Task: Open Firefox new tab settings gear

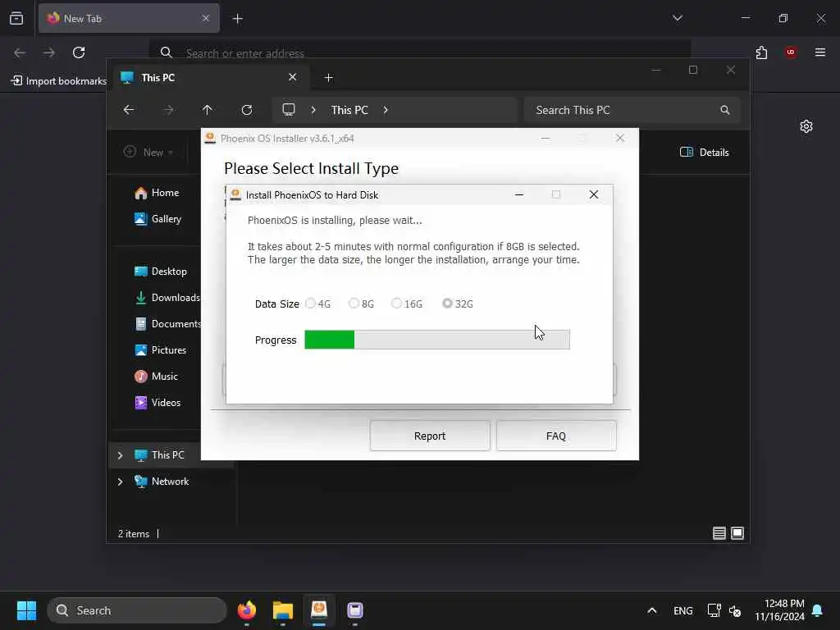Action: tap(806, 126)
